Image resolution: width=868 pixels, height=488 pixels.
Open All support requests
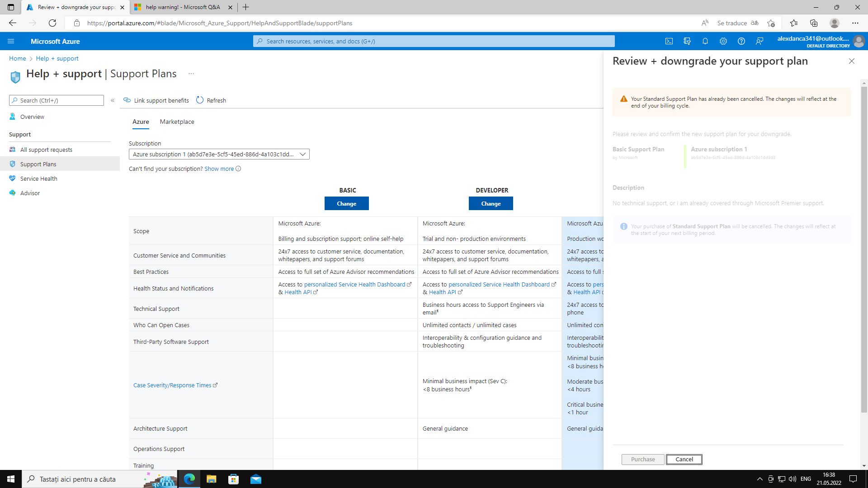46,150
